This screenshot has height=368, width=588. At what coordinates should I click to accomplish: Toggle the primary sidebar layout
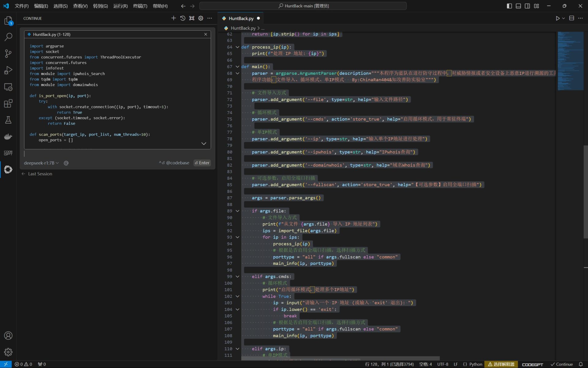coord(509,6)
